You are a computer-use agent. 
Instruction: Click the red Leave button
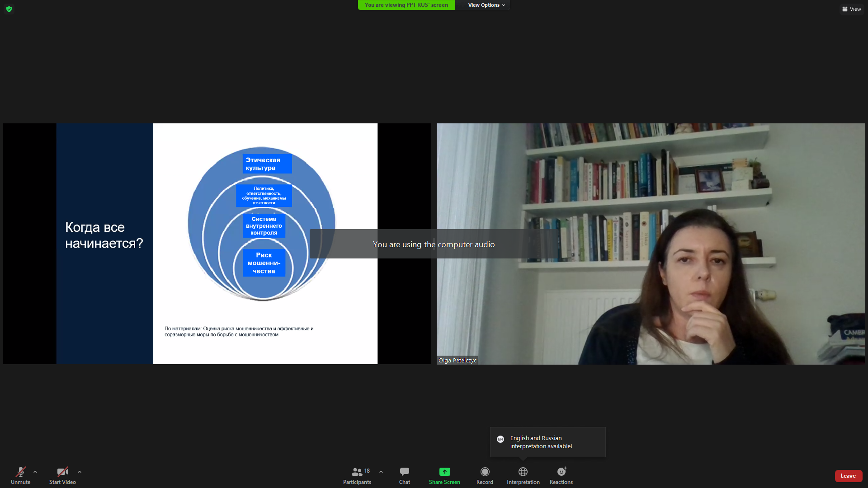(848, 476)
